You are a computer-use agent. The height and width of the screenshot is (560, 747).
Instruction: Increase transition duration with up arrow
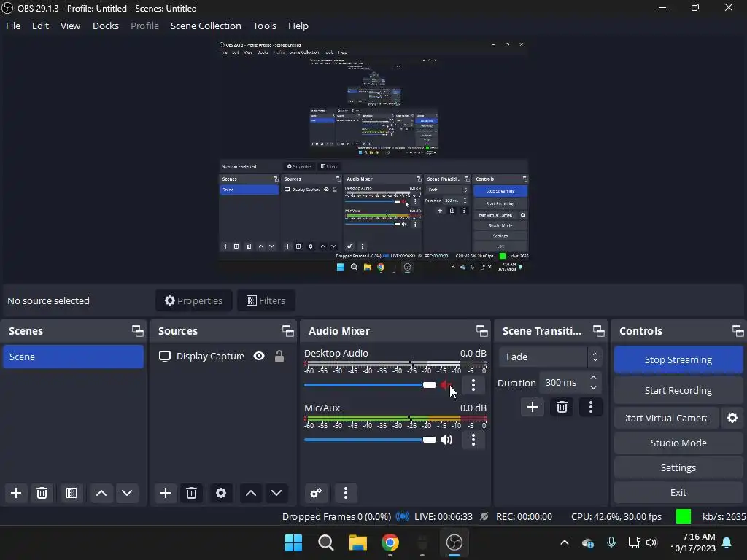pyautogui.click(x=593, y=378)
